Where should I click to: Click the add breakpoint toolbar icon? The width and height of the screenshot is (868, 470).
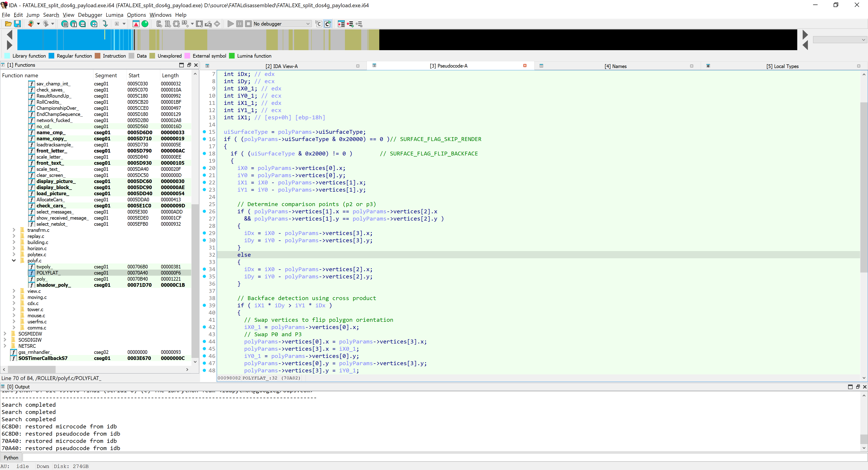(350, 23)
